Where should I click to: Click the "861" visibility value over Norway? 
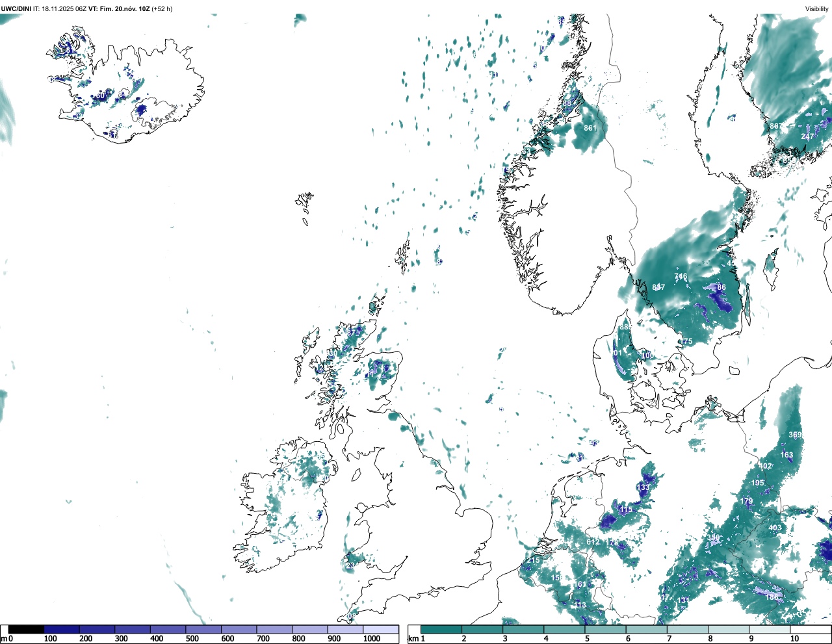coord(590,128)
